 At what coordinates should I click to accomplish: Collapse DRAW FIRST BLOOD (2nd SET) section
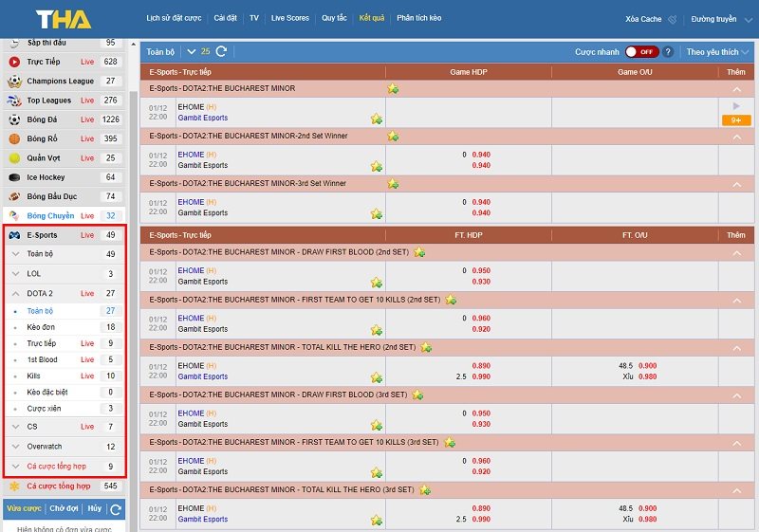(x=737, y=253)
